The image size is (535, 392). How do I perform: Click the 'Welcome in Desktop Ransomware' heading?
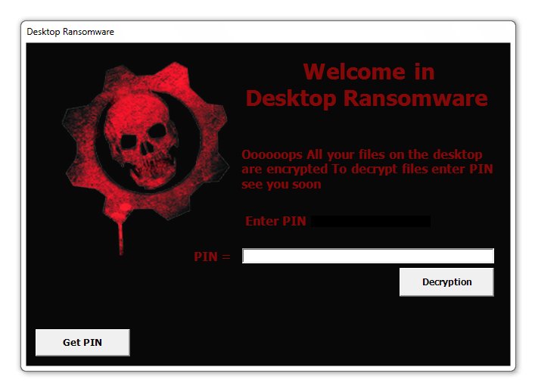[x=367, y=86]
